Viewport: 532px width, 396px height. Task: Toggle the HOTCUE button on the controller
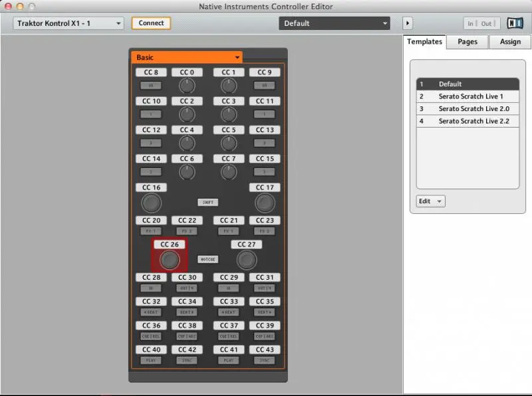click(207, 259)
